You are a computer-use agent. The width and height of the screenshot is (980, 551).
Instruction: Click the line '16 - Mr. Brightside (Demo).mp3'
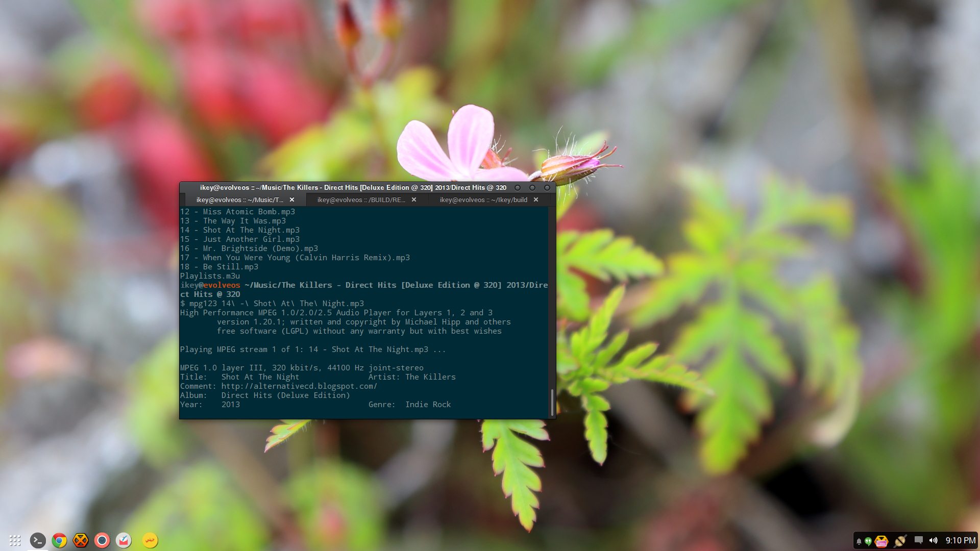249,248
